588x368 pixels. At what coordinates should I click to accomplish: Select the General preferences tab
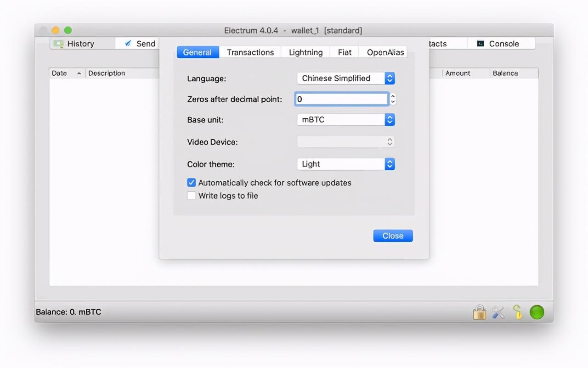197,52
